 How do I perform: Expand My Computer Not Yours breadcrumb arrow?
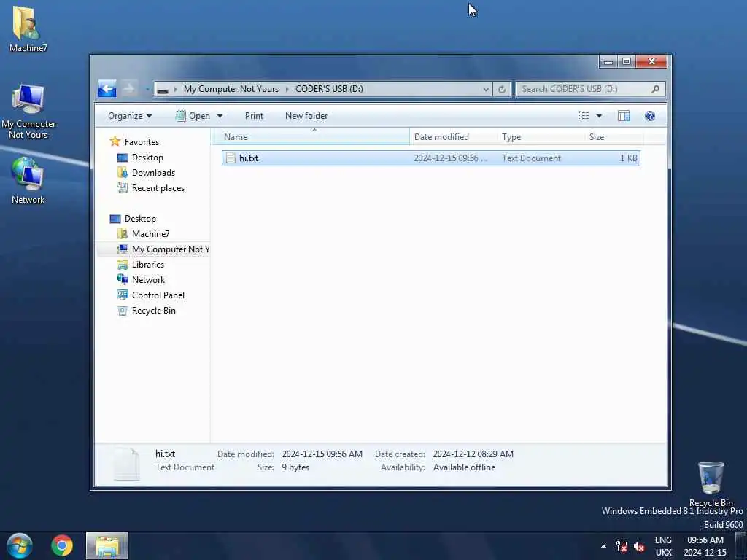287,89
